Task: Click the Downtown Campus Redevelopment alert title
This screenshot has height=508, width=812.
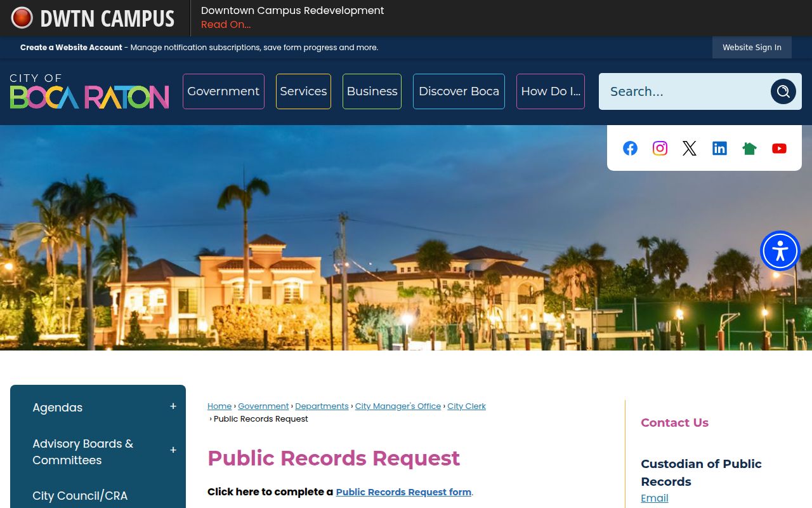Action: click(292, 11)
